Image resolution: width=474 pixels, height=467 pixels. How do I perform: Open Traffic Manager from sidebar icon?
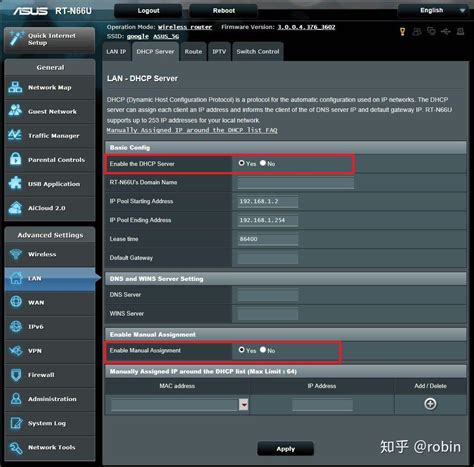(x=15, y=135)
